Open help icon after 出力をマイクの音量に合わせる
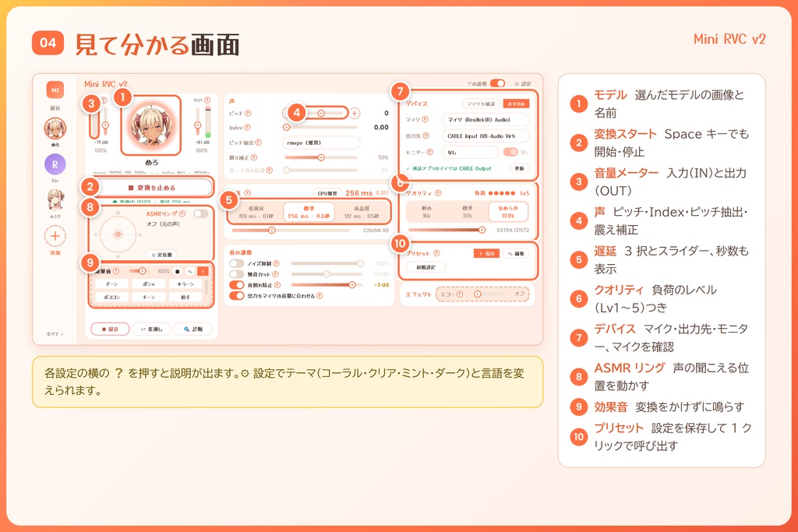The width and height of the screenshot is (798, 532). click(320, 295)
